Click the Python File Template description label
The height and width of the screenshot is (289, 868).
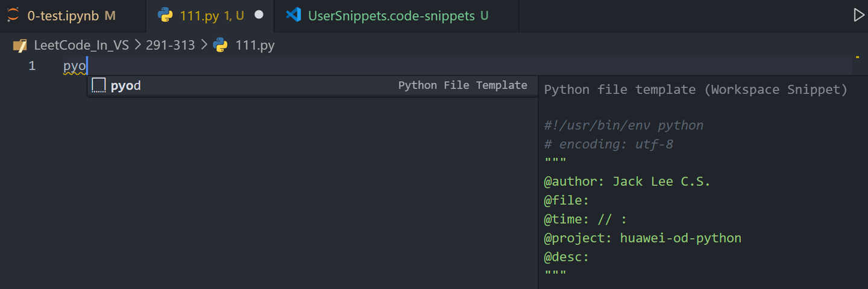(x=463, y=85)
